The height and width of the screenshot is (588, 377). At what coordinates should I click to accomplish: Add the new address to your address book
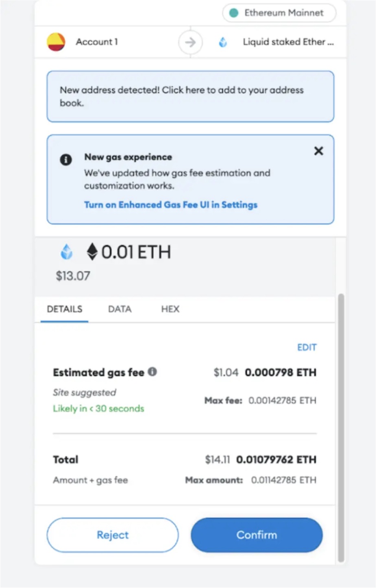pos(190,96)
